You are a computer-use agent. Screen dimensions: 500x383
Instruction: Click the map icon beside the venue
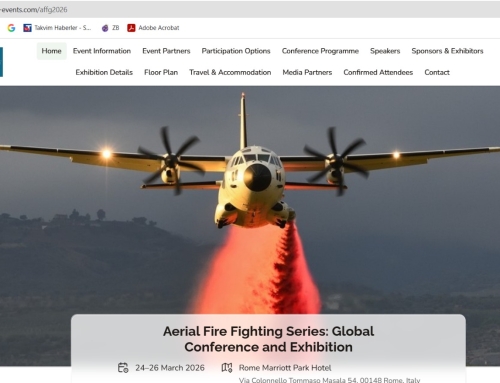tap(227, 368)
